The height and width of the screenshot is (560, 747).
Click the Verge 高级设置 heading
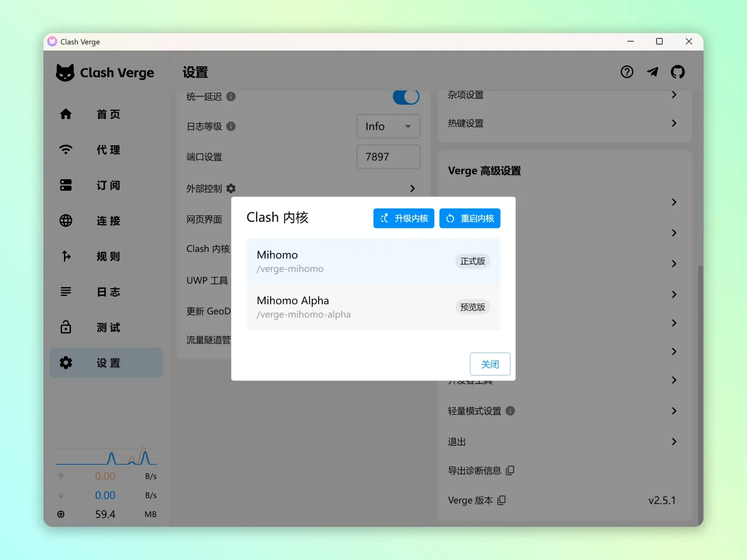pos(485,171)
